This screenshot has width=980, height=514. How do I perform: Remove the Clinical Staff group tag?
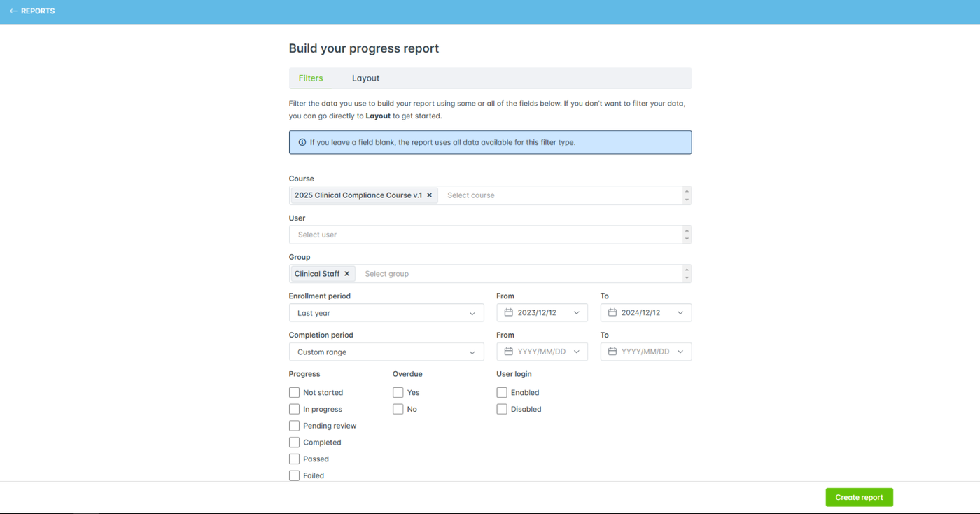(346, 274)
